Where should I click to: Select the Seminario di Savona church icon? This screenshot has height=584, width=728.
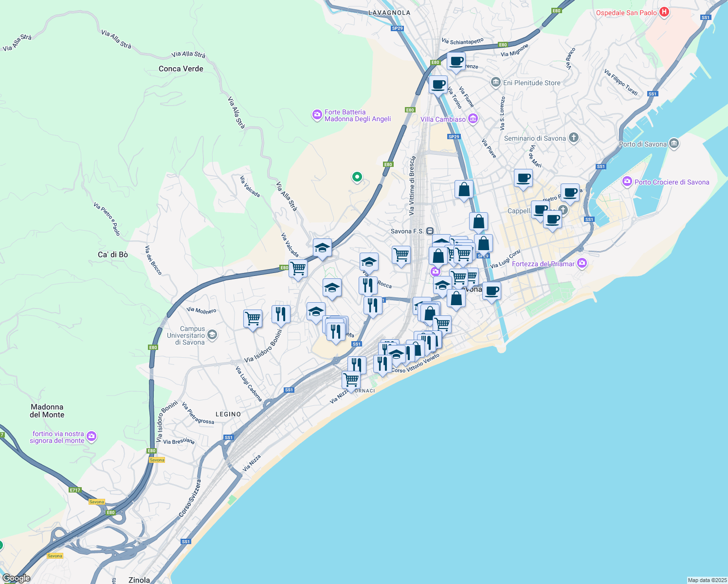click(574, 138)
